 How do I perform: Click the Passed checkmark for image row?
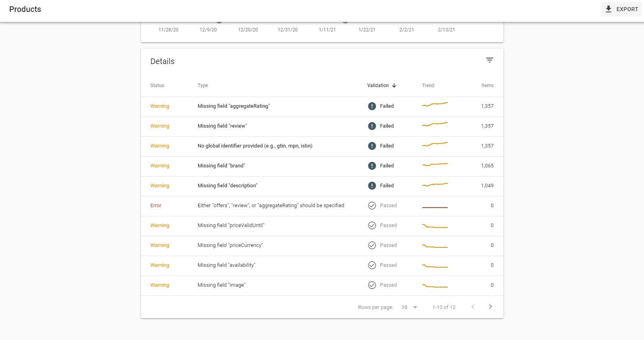click(x=372, y=285)
